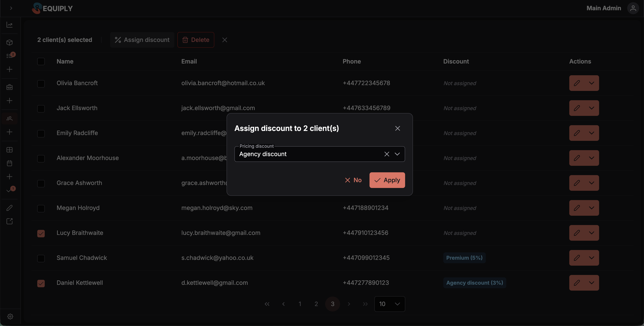Expand the sidebar with the top chevron
This screenshot has width=644, height=326.
coord(11,8)
